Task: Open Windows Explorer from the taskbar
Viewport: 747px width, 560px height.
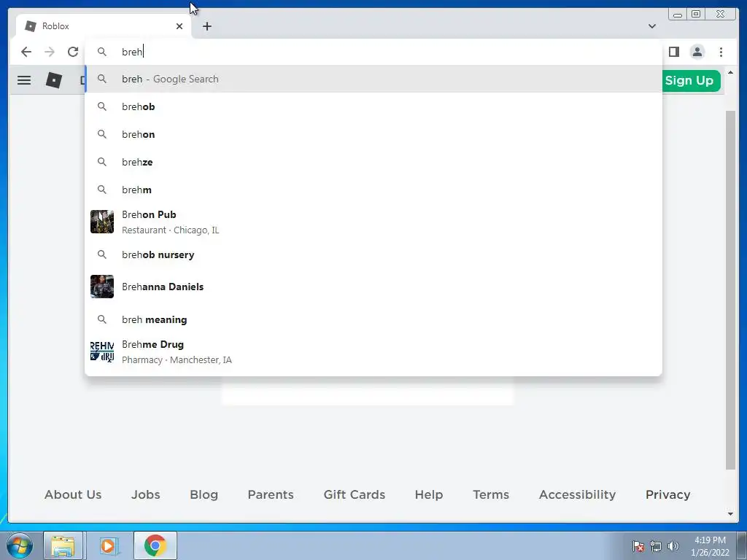Action: [63, 545]
